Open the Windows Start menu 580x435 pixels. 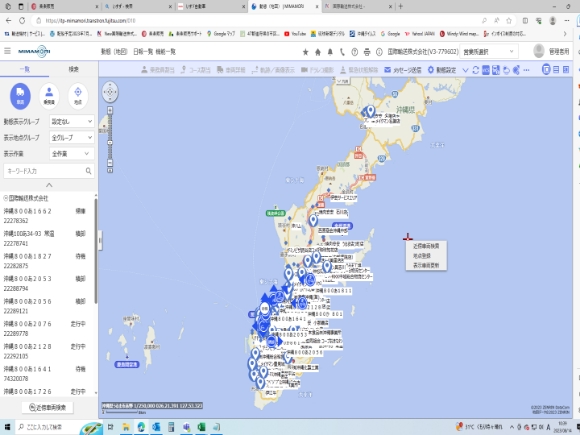tap(7, 427)
